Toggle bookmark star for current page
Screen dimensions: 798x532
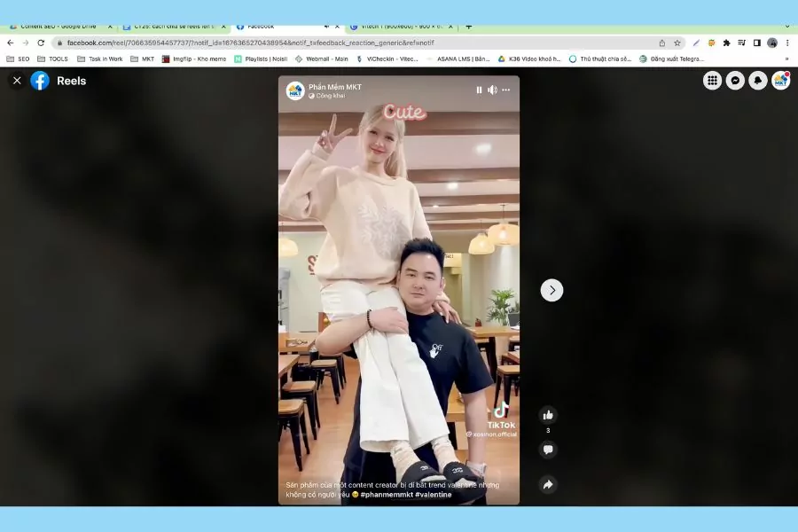(677, 41)
